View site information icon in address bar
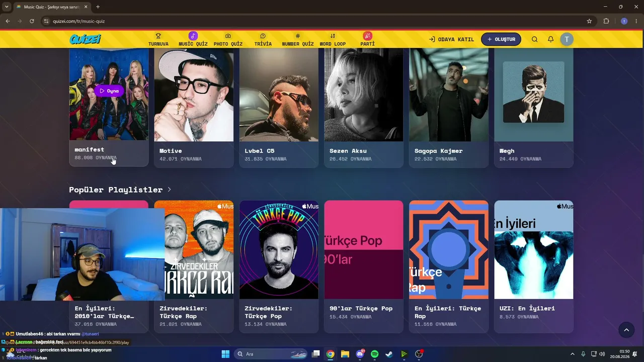The width and height of the screenshot is (644, 362). pyautogui.click(x=46, y=21)
